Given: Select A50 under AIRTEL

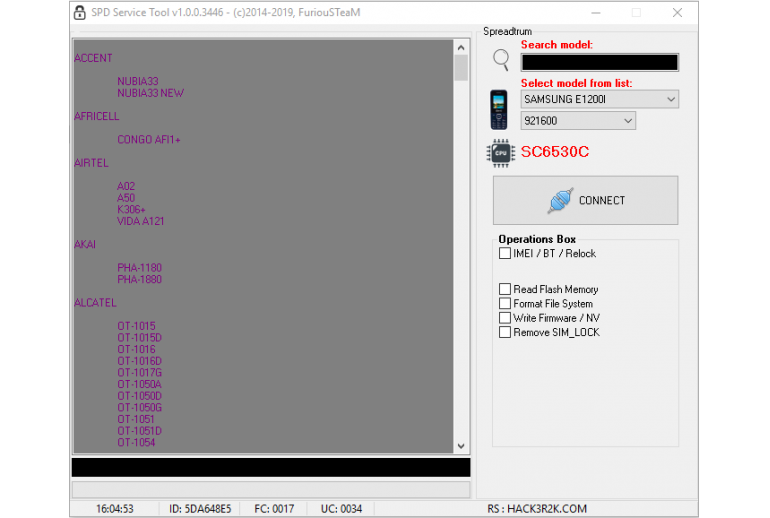Looking at the screenshot, I should point(126,198).
